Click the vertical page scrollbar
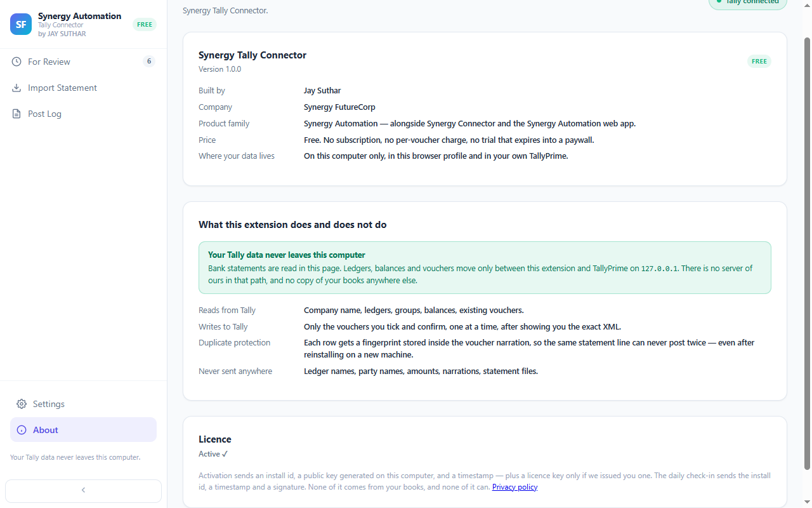Screen dimensions: 812x508 pos(808,254)
